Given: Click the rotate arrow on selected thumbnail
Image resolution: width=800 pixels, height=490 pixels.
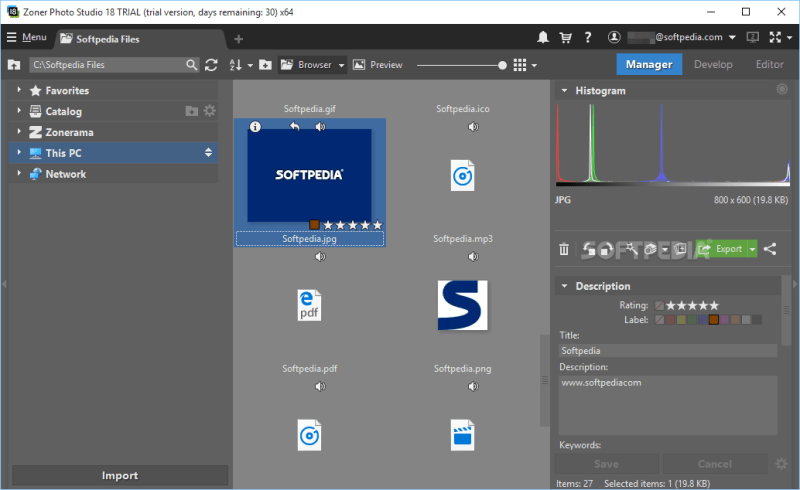Looking at the screenshot, I should [x=294, y=127].
